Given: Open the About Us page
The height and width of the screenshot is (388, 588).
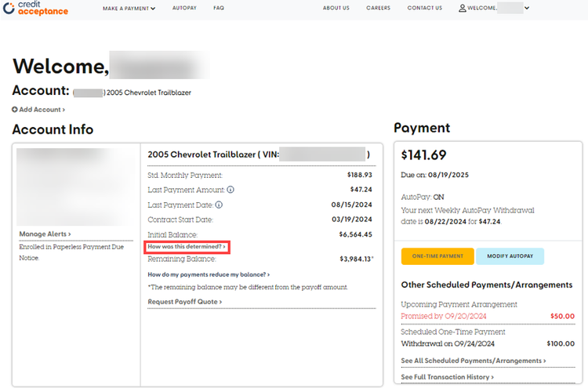Looking at the screenshot, I should coord(336,9).
